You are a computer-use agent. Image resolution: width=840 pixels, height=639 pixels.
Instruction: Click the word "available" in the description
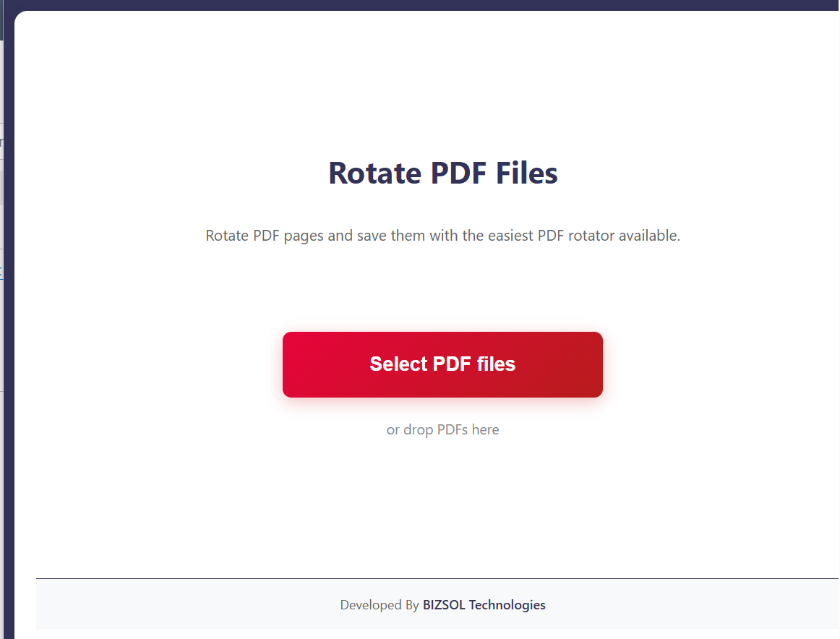[x=648, y=236]
